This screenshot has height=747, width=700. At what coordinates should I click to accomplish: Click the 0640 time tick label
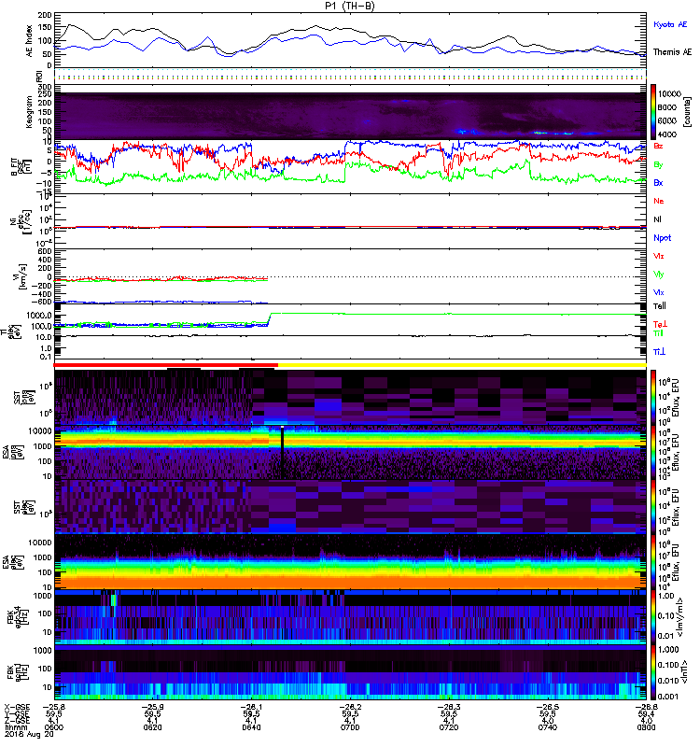tap(251, 727)
